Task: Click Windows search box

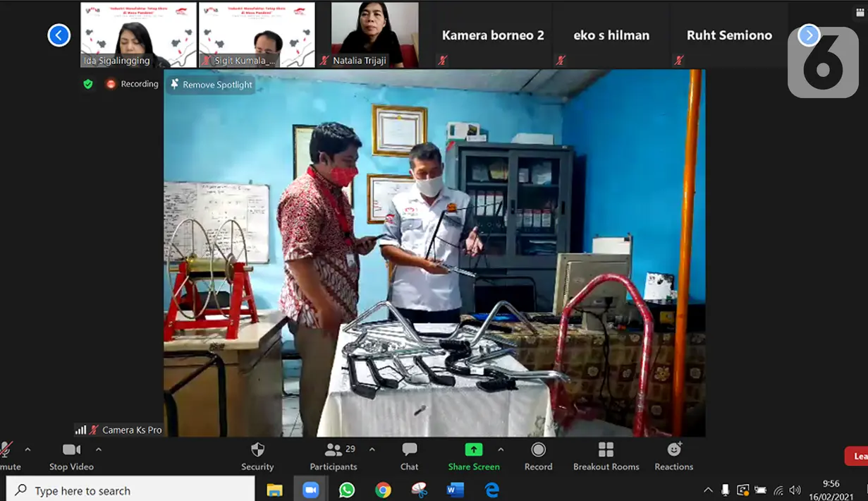Action: 130,490
